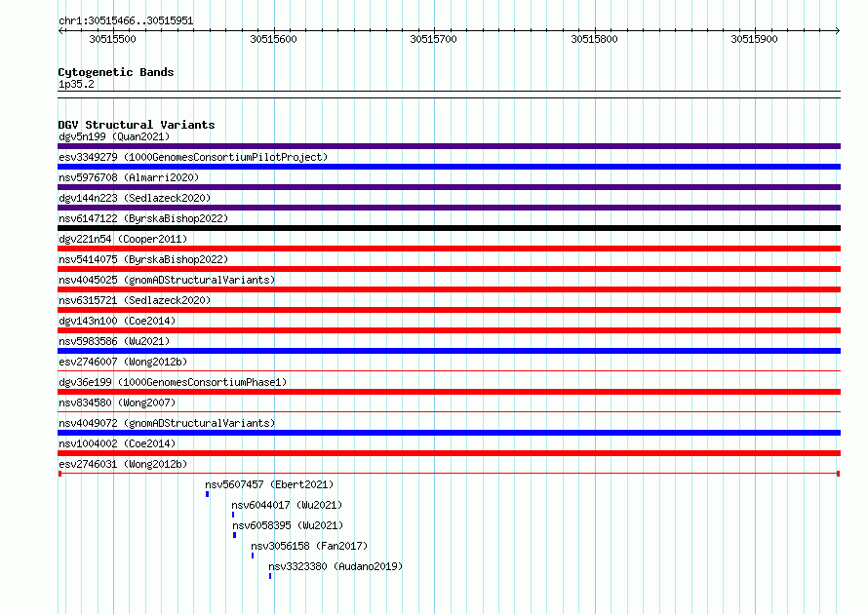Select the esv3349279 (1000GenomesConsortiumPilotProject) label
868x614 pixels.
(x=193, y=157)
